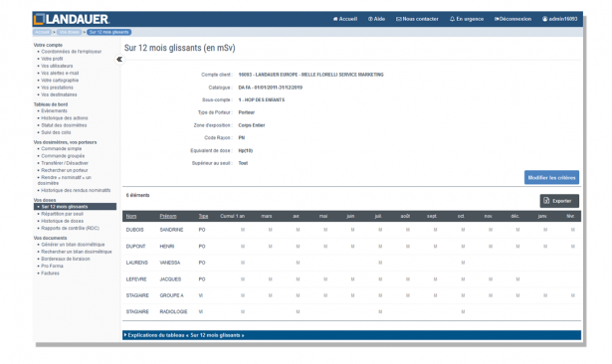Click the Landauer logo
Viewport: 612px width, 364px height.
(72, 19)
